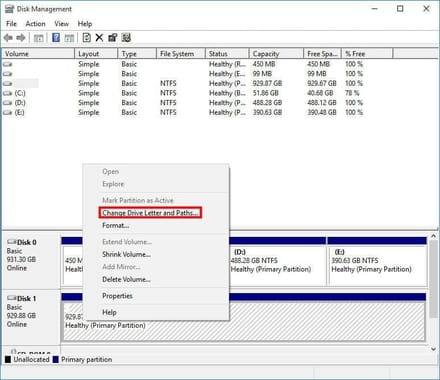Open the Action menu
Screen dimensions: 440x380
coord(35,24)
